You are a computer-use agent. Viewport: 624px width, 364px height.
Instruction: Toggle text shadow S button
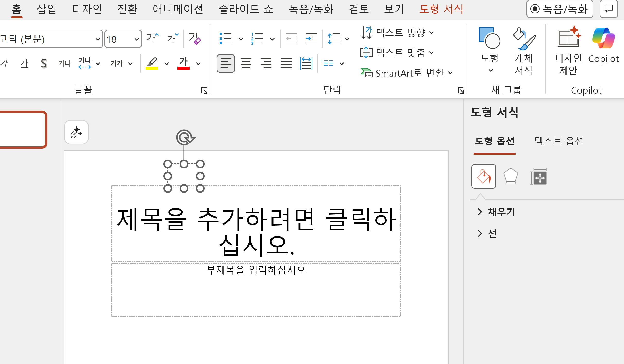(x=44, y=63)
